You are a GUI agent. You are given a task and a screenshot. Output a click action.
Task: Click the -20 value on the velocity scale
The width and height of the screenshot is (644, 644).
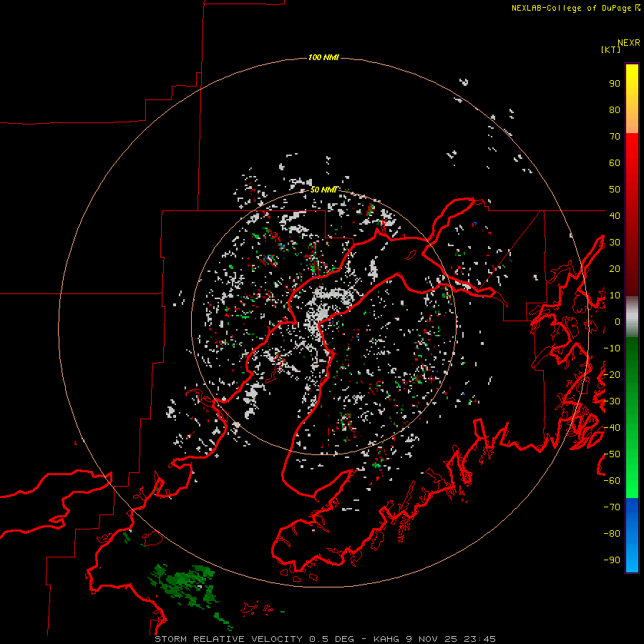point(612,374)
